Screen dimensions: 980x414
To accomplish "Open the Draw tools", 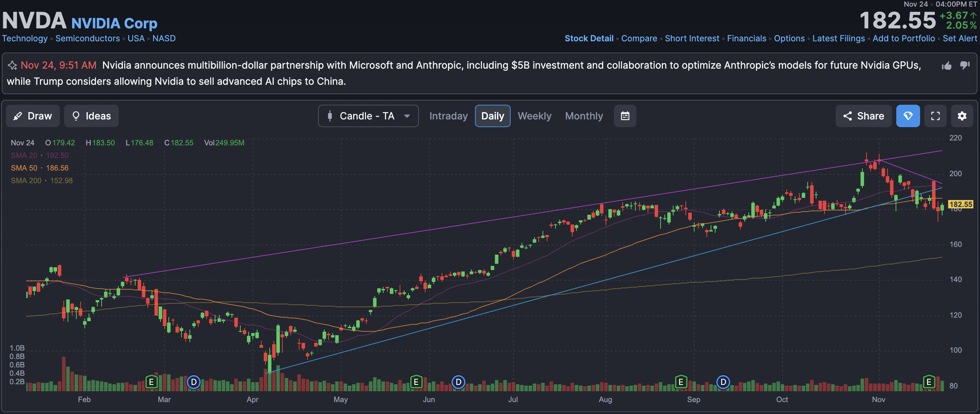I will 33,116.
